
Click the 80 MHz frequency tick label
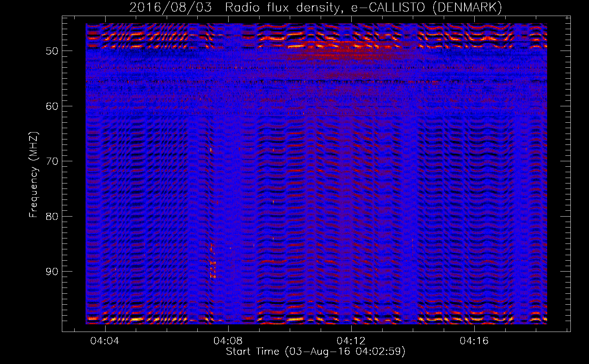(52, 216)
